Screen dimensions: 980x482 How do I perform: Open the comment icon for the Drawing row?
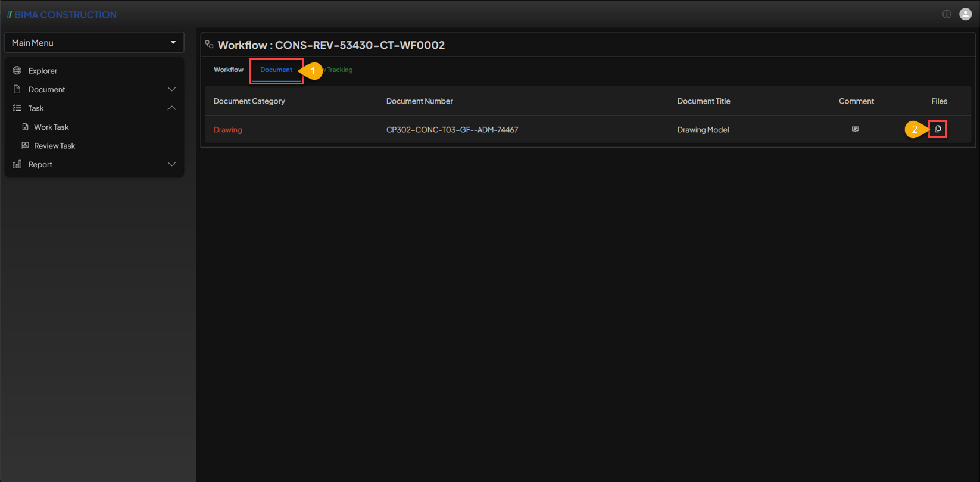tap(855, 129)
